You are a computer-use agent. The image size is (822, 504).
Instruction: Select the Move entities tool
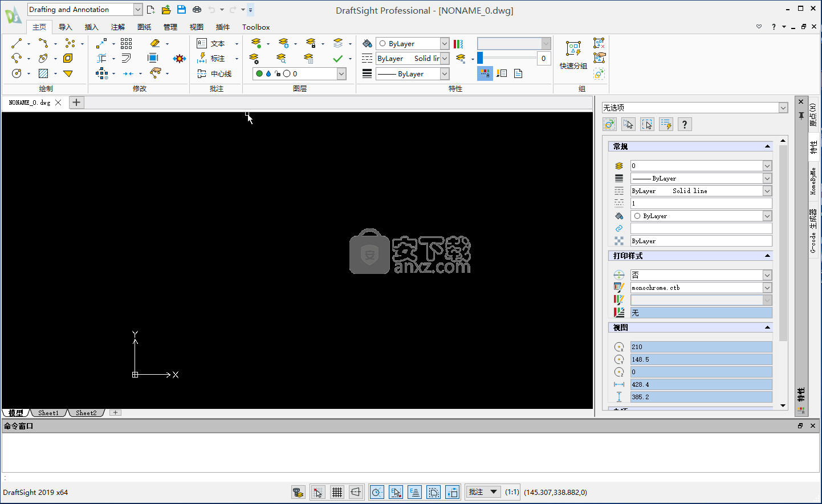(101, 43)
